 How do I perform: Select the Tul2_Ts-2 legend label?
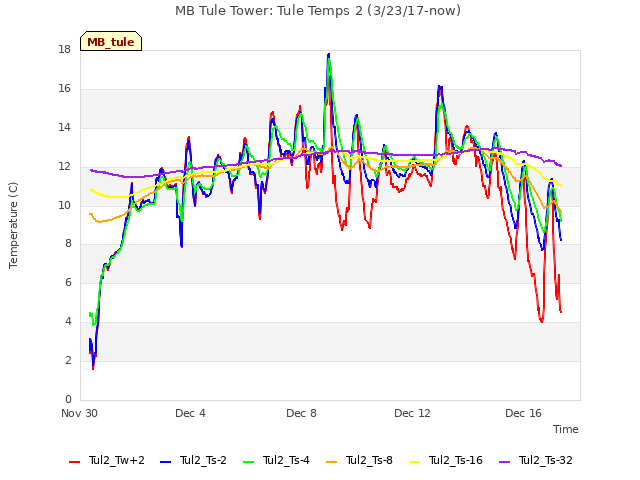tap(203, 460)
